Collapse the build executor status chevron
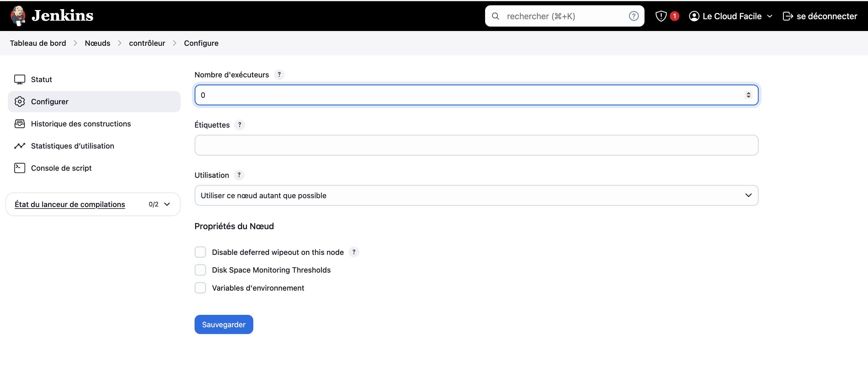Image resolution: width=868 pixels, height=368 pixels. tap(167, 204)
